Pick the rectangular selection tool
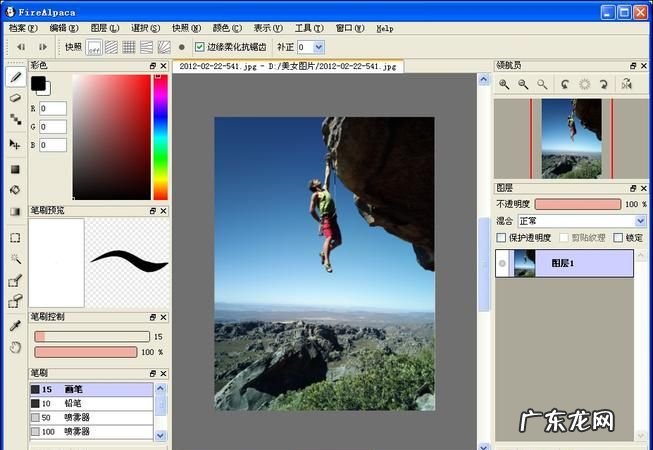The height and width of the screenshot is (450, 653). [15, 238]
